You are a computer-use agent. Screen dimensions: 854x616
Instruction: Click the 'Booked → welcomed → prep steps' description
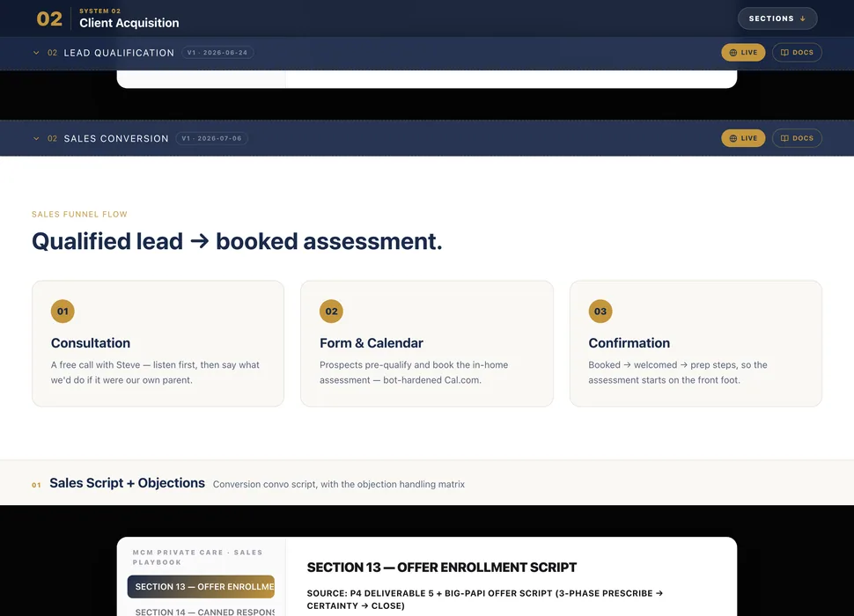pos(678,372)
